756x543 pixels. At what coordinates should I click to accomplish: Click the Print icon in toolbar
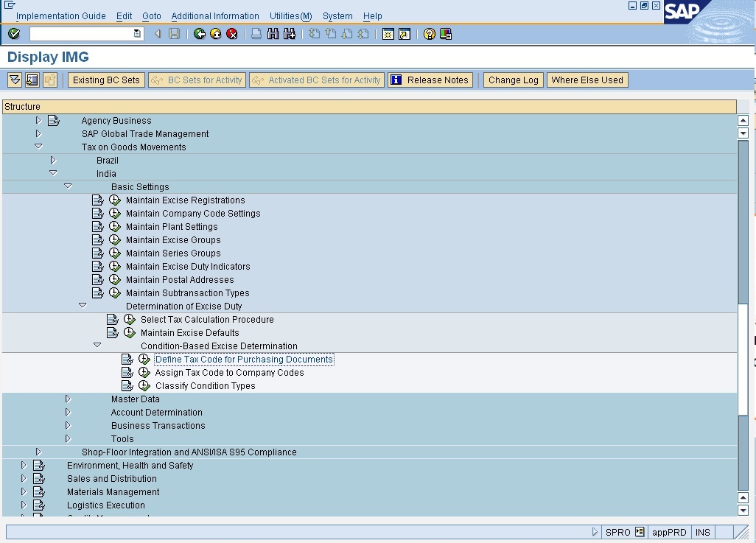(x=256, y=34)
